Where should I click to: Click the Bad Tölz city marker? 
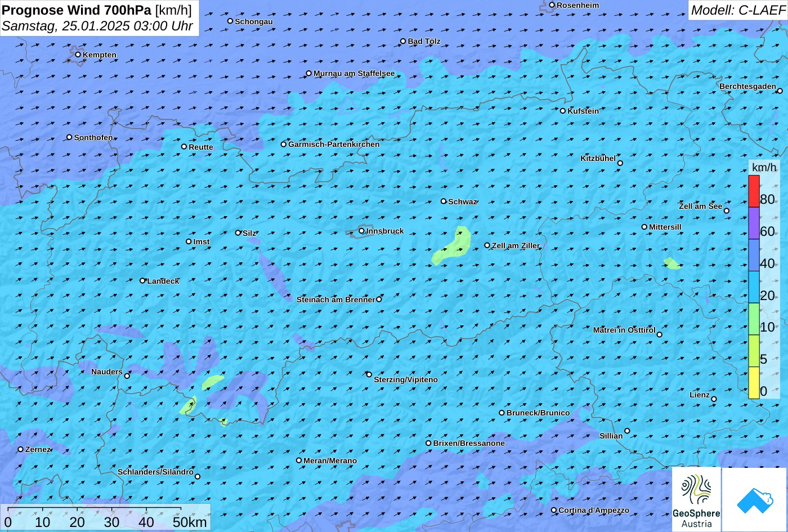[403, 41]
